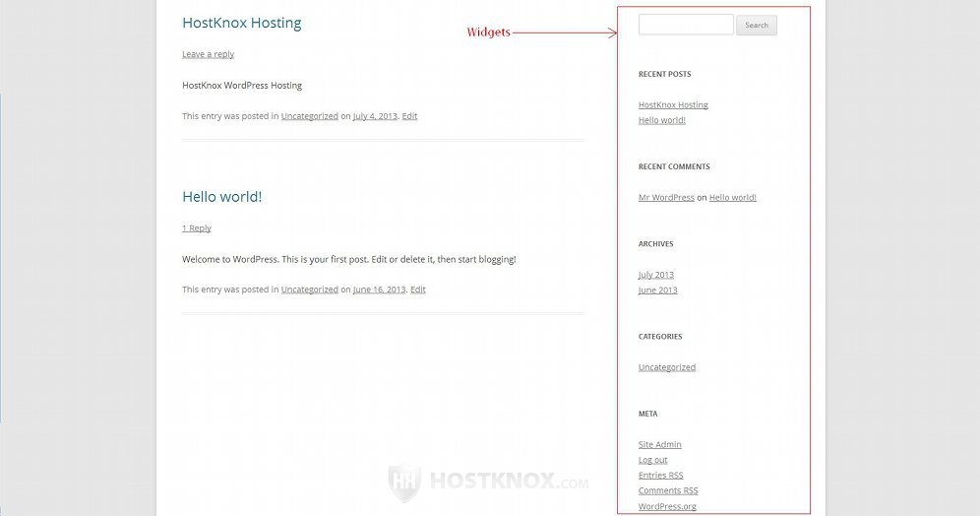Image resolution: width=980 pixels, height=516 pixels.
Task: Open Uncategorized in Categories widget
Action: click(667, 367)
